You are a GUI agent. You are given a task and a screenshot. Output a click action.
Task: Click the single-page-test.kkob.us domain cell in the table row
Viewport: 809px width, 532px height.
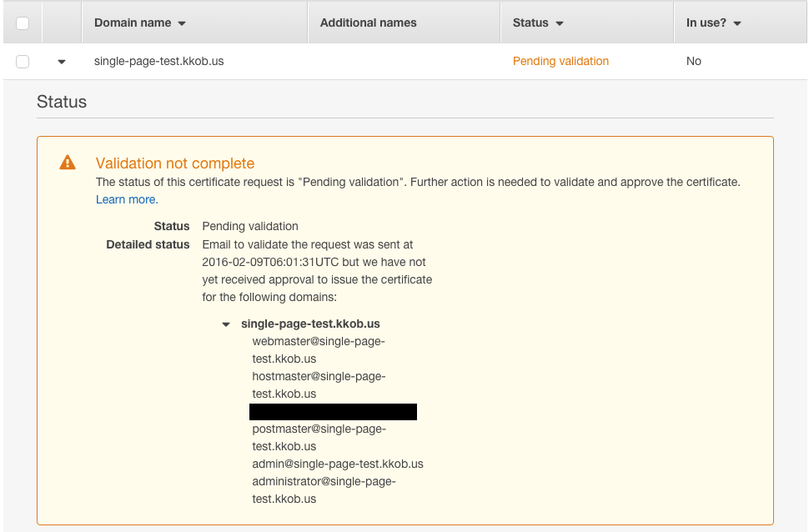pyautogui.click(x=158, y=61)
